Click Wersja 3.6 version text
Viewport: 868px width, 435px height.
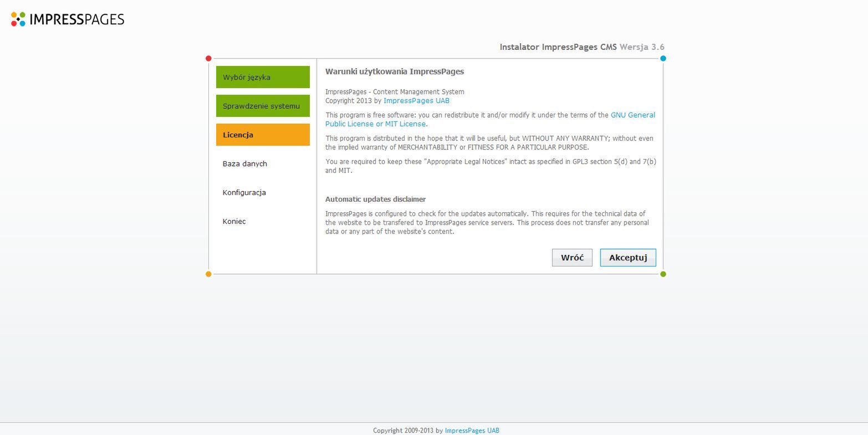point(642,47)
